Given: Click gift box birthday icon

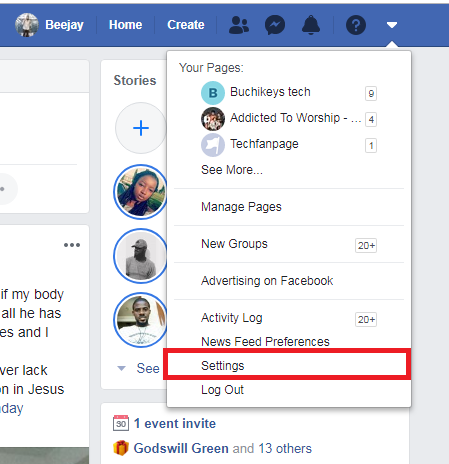Looking at the screenshot, I should 121,448.
